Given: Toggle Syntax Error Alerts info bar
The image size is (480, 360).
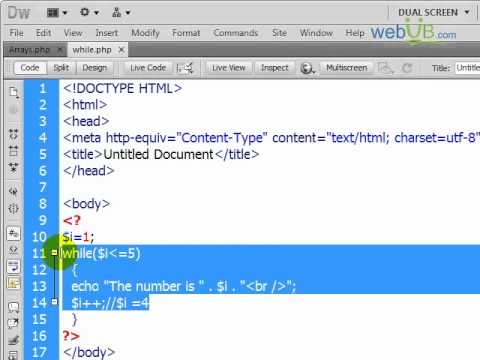Looking at the screenshot, I should 13,283.
